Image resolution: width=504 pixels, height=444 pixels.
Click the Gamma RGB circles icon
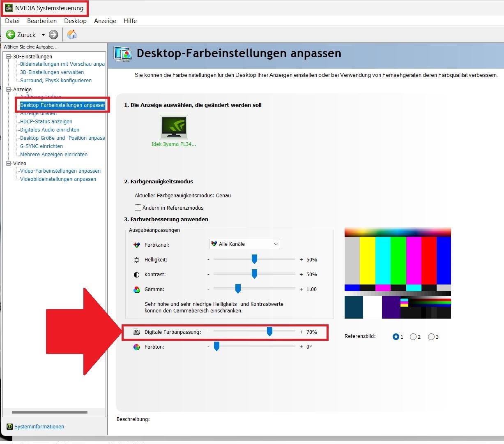(137, 289)
